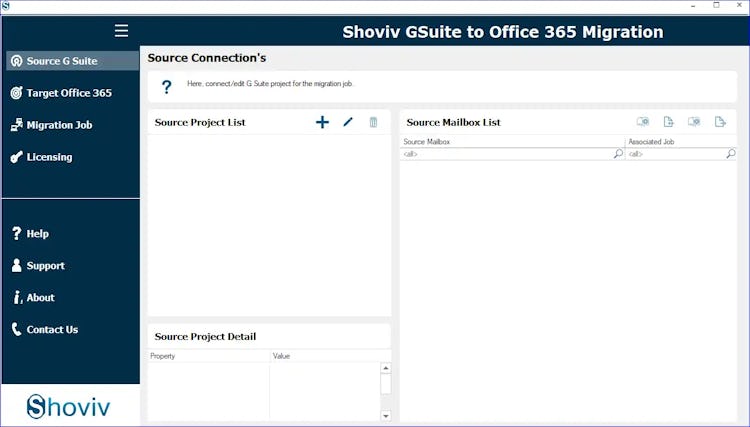Screen dimensions: 750x427
Task: Open the Contact Us entry
Action: point(52,329)
